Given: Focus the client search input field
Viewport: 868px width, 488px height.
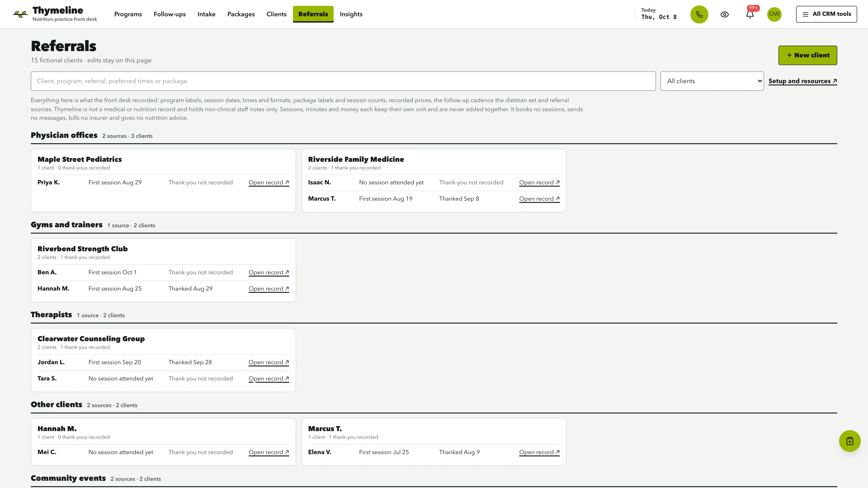Looking at the screenshot, I should pos(343,81).
